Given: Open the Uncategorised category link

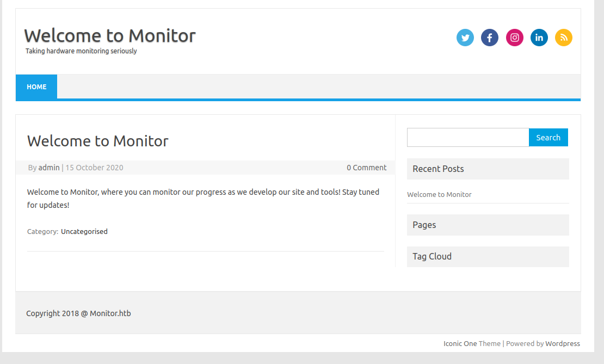Looking at the screenshot, I should click(84, 231).
